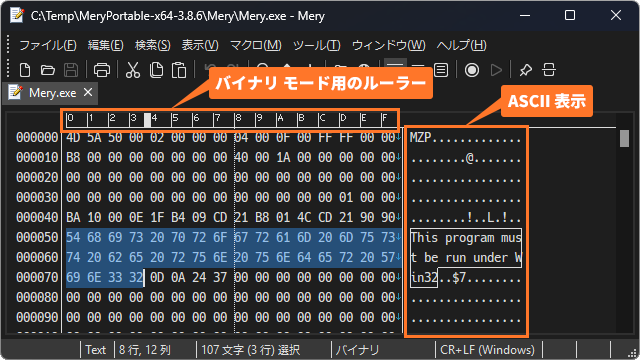This screenshot has height=360, width=640.
Task: Click byte 57 in row 000060
Action: [x=388, y=258]
